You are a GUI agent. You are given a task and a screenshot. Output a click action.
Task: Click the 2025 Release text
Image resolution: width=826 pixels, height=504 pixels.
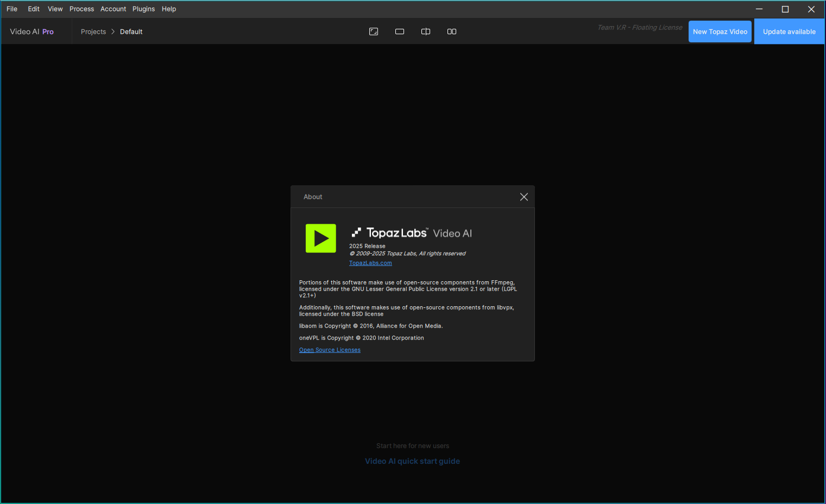coord(367,246)
